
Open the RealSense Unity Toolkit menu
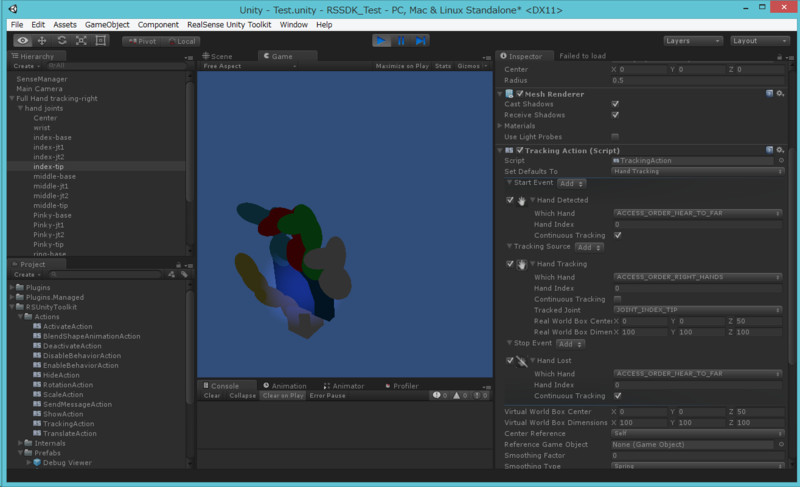(x=229, y=24)
